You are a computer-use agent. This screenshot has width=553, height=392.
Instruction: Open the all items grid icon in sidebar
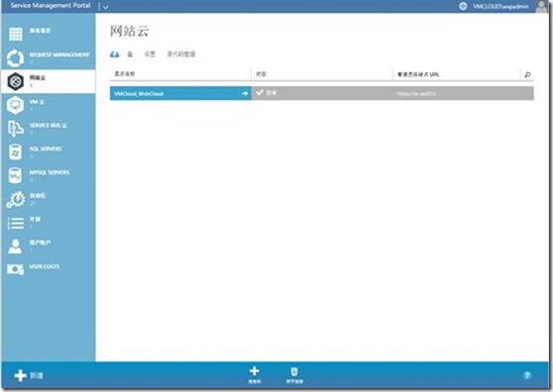16,35
